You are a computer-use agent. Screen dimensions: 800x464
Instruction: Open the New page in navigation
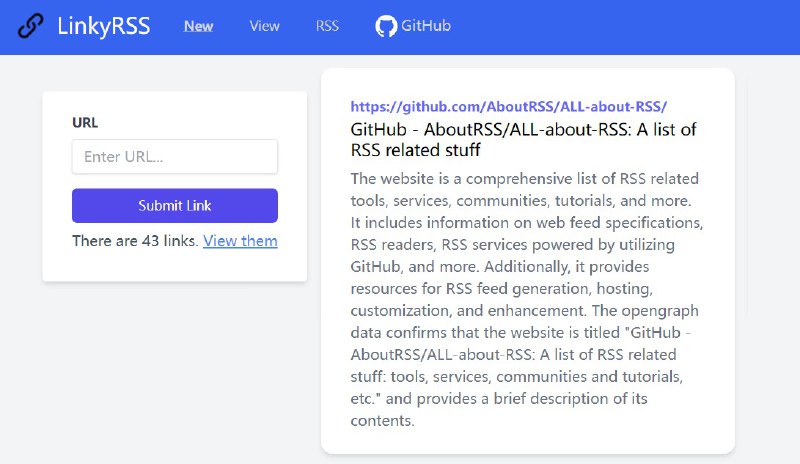point(198,26)
